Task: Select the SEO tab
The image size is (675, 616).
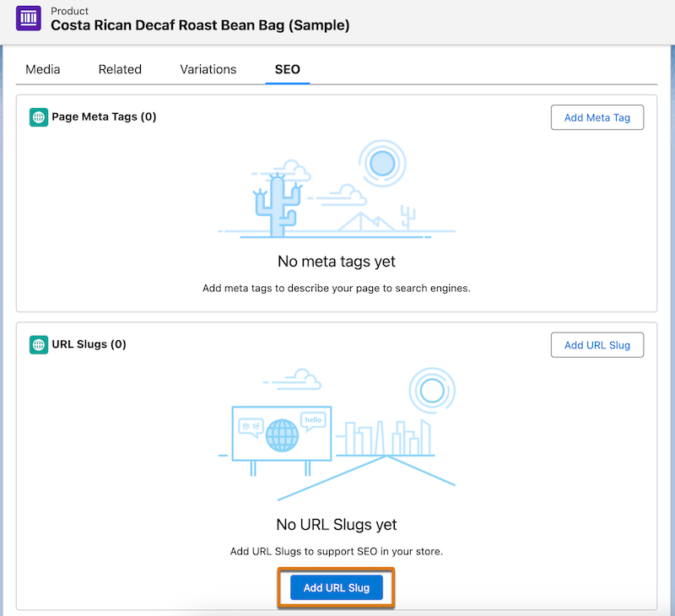Action: [x=287, y=69]
